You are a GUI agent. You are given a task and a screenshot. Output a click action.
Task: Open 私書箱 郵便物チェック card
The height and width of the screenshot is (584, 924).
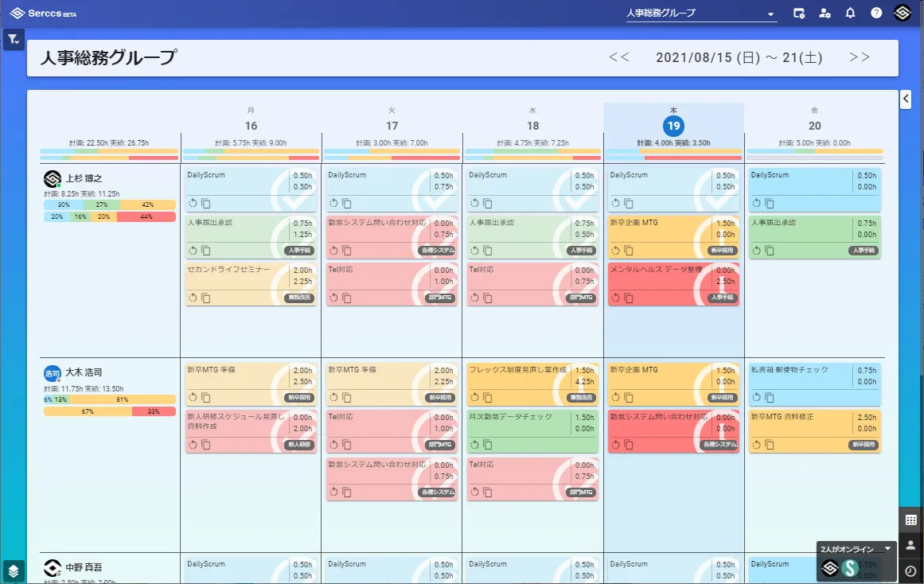pos(814,384)
